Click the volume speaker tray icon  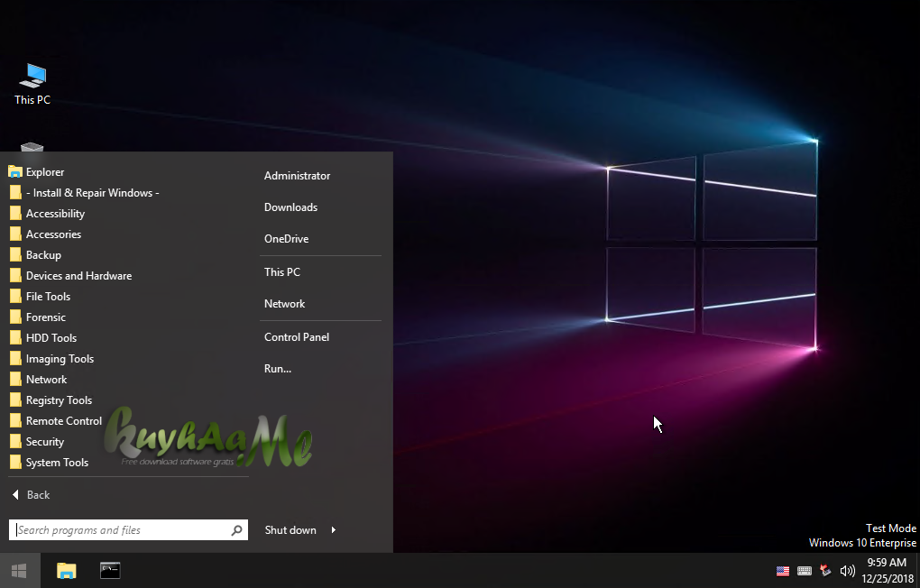point(847,570)
